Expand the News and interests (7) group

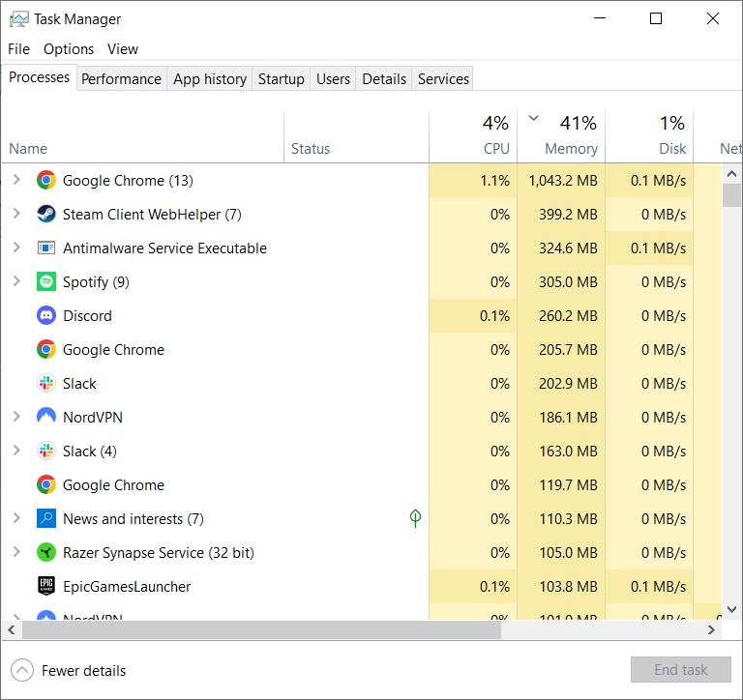[x=16, y=517]
